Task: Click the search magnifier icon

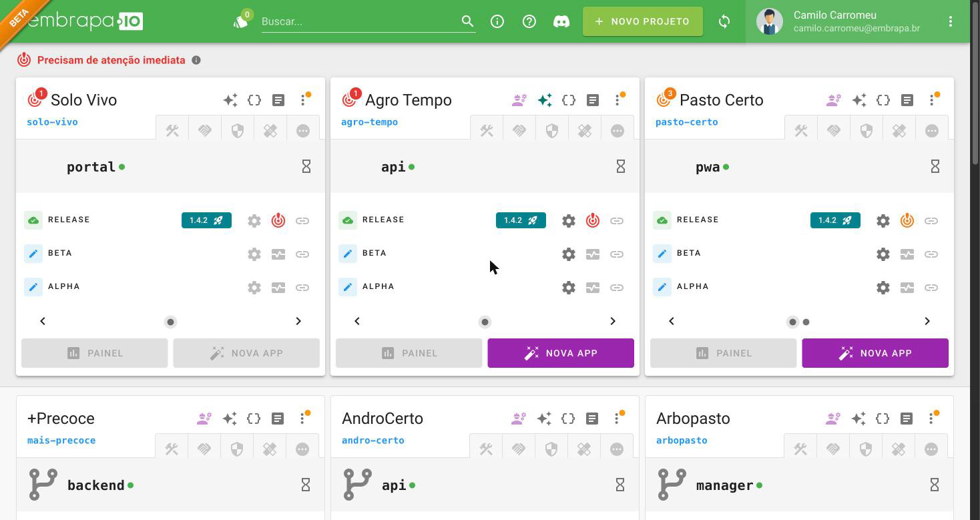Action: pyautogui.click(x=467, y=21)
